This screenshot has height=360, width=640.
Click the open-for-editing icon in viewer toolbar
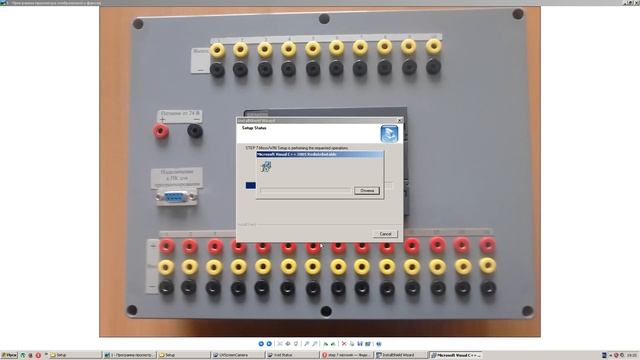(367, 344)
